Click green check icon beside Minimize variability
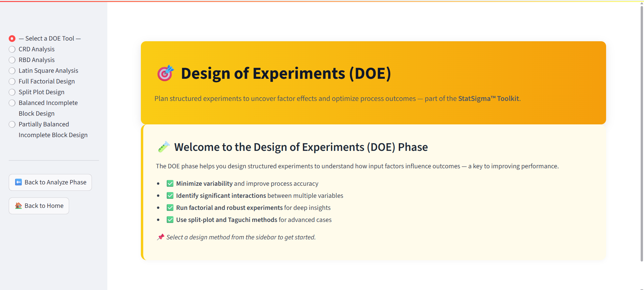The height and width of the screenshot is (290, 644). coord(170,183)
